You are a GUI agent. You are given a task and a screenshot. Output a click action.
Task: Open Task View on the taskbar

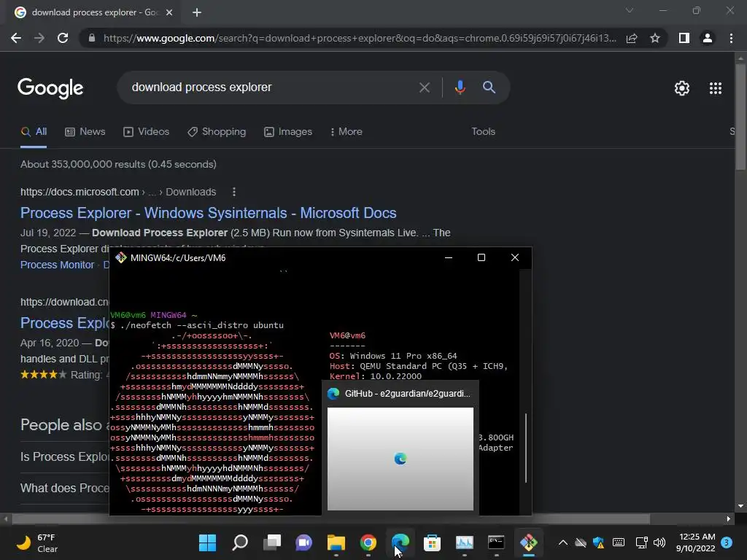(272, 542)
